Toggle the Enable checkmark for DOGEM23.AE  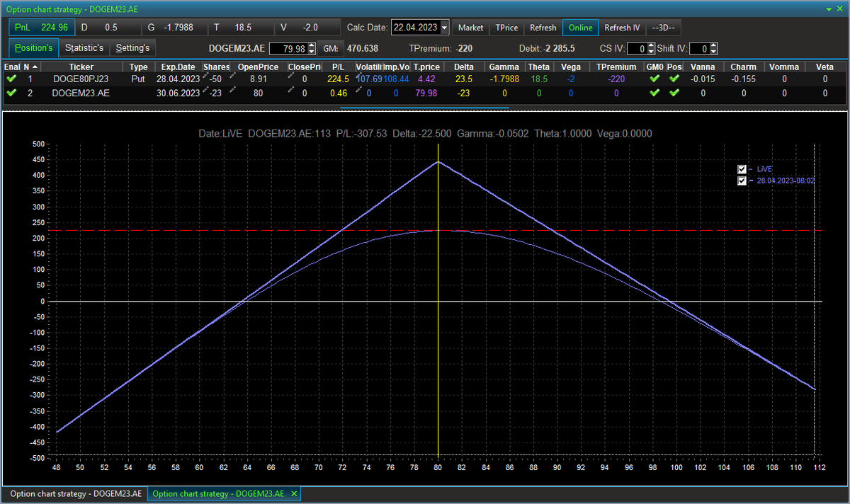click(x=10, y=93)
